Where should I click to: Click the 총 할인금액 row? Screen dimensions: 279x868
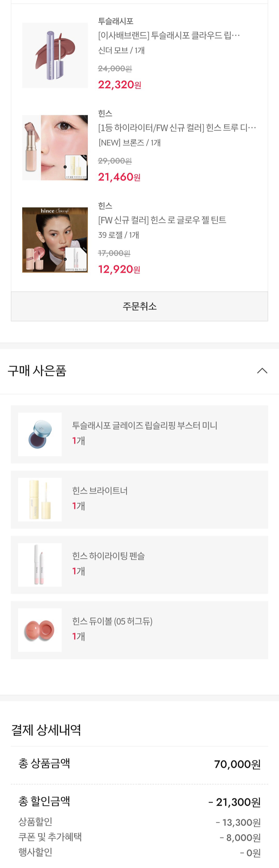click(139, 801)
